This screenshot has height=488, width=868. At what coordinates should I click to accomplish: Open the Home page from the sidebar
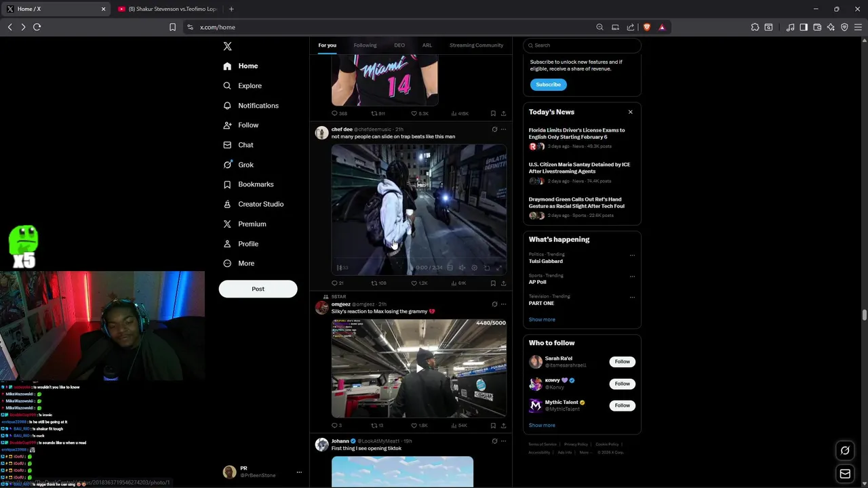pyautogui.click(x=241, y=66)
